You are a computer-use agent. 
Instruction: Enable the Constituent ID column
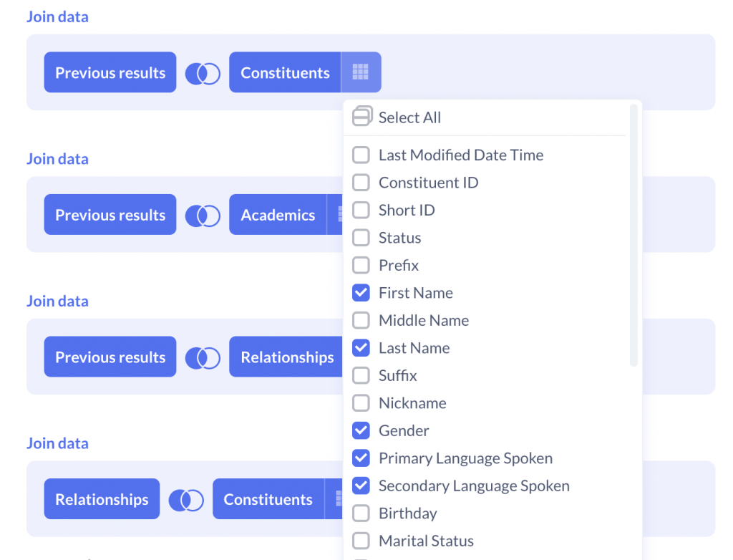pos(361,183)
